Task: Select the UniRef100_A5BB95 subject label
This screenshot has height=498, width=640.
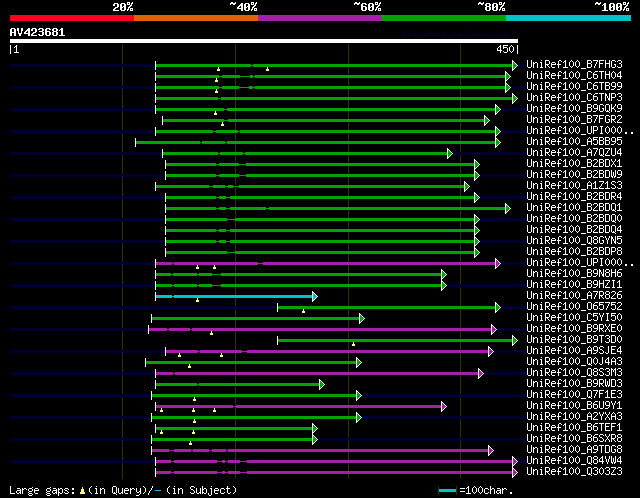Action: coord(574,141)
